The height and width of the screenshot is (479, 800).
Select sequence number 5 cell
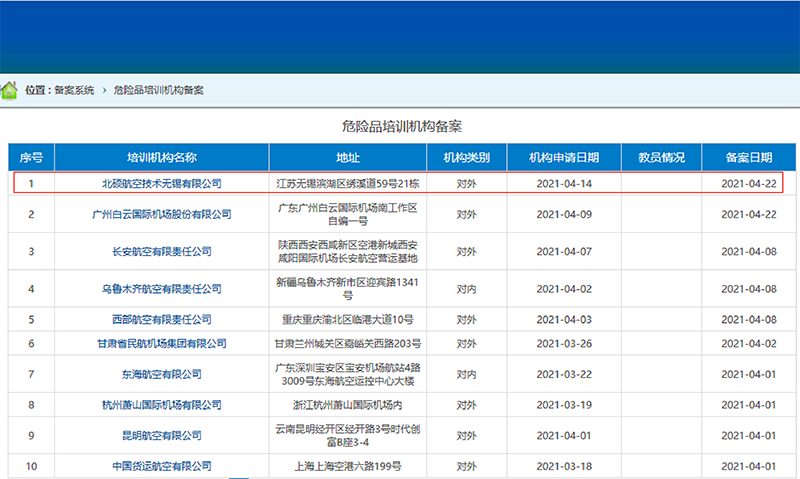pos(31,319)
